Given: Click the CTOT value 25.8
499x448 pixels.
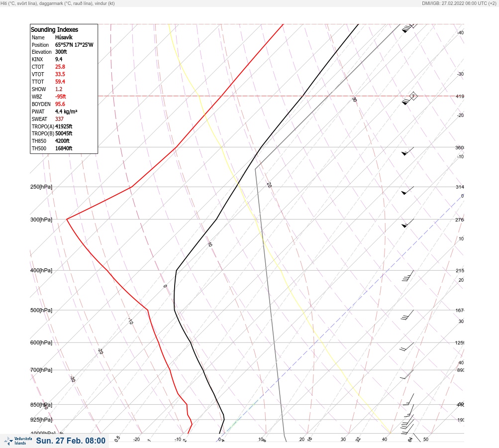Looking at the screenshot, I should [x=60, y=67].
